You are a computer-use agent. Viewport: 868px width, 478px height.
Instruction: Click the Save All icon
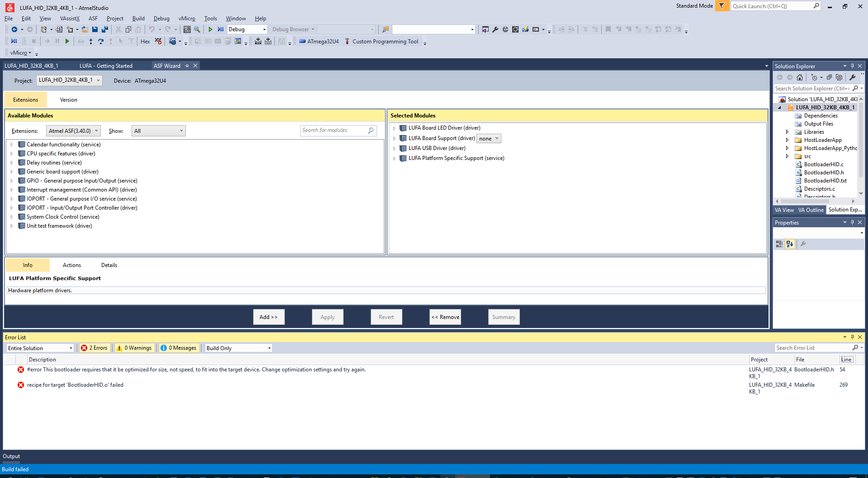(105, 29)
